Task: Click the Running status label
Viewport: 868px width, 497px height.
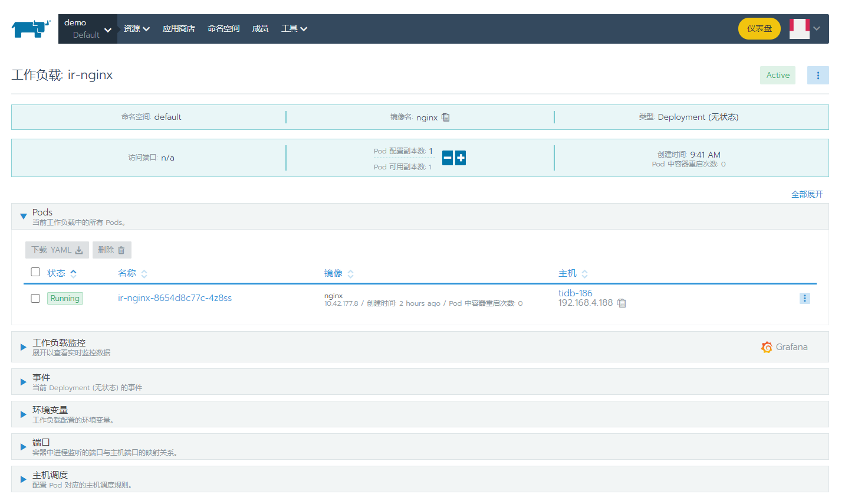Action: click(x=65, y=298)
